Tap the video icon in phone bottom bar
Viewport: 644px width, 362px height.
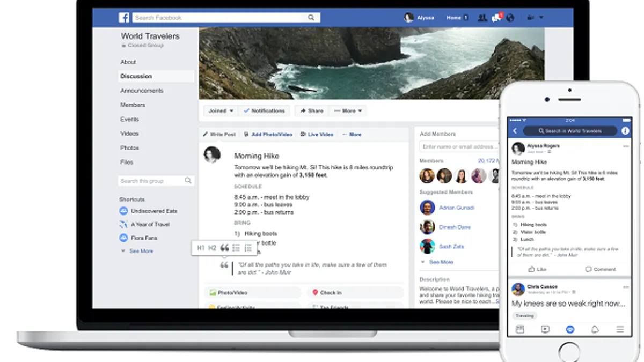(545, 329)
